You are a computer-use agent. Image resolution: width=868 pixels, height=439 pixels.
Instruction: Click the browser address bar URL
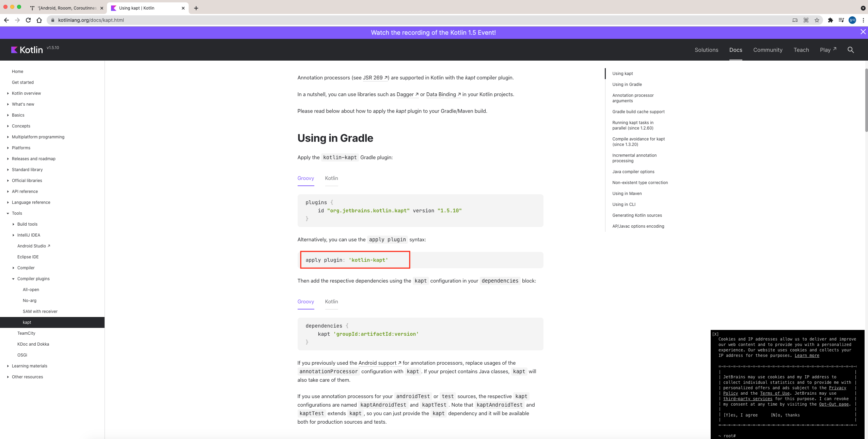click(91, 20)
